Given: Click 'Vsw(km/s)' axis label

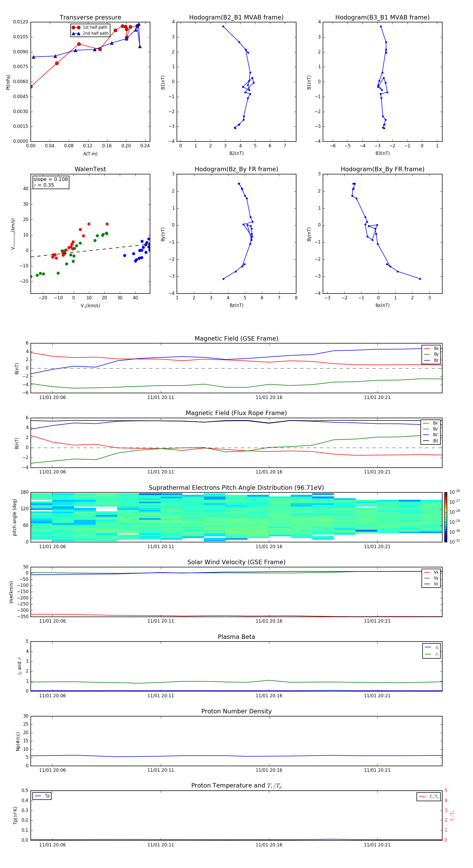Looking at the screenshot, I should (x=11, y=592).
